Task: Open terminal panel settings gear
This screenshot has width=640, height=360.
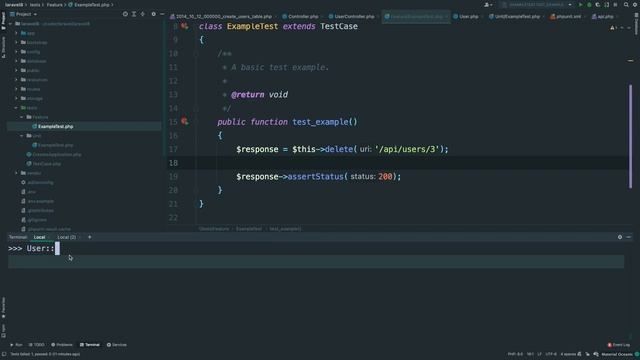Action: [620, 237]
